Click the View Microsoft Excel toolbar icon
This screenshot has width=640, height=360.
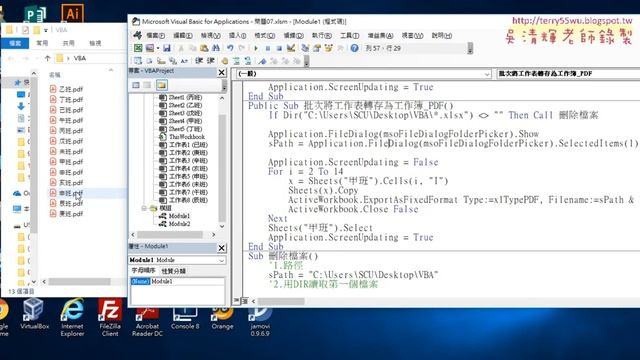coord(138,48)
